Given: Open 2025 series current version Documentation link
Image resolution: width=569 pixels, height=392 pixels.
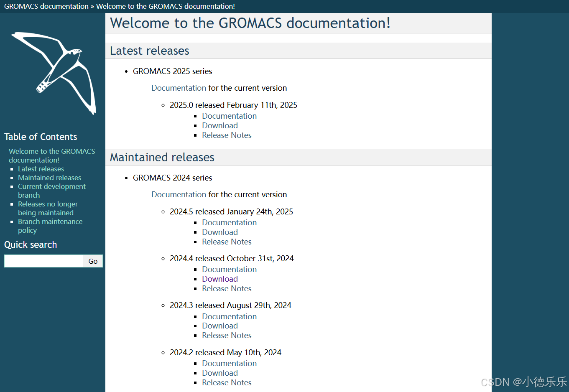Looking at the screenshot, I should pos(179,88).
